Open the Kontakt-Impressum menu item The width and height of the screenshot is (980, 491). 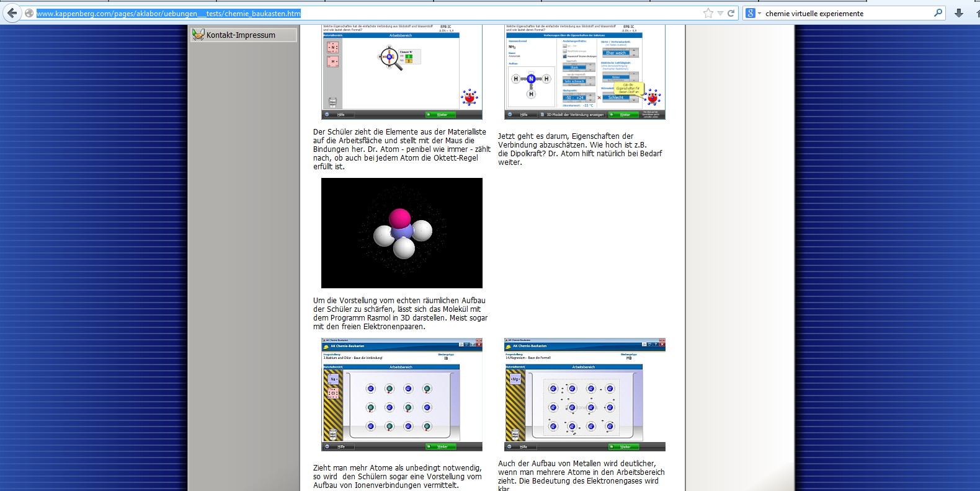coord(241,35)
